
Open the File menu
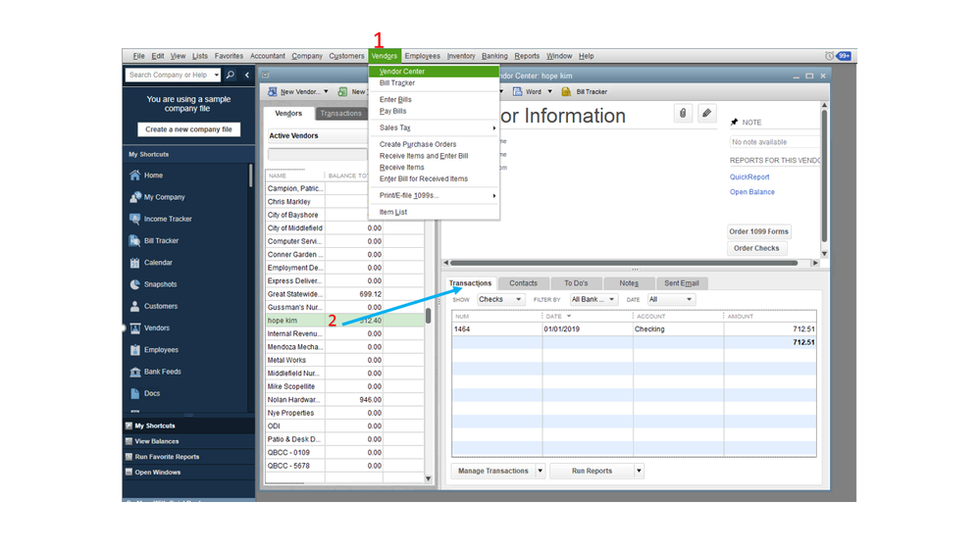coord(138,56)
